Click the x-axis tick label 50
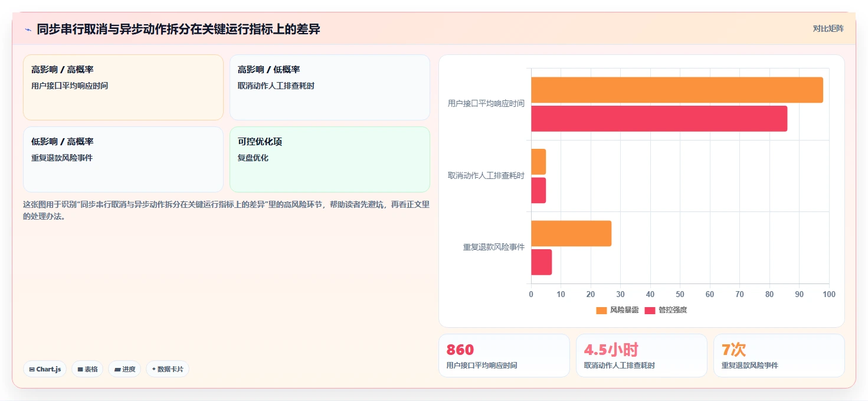The image size is (868, 401). click(680, 294)
